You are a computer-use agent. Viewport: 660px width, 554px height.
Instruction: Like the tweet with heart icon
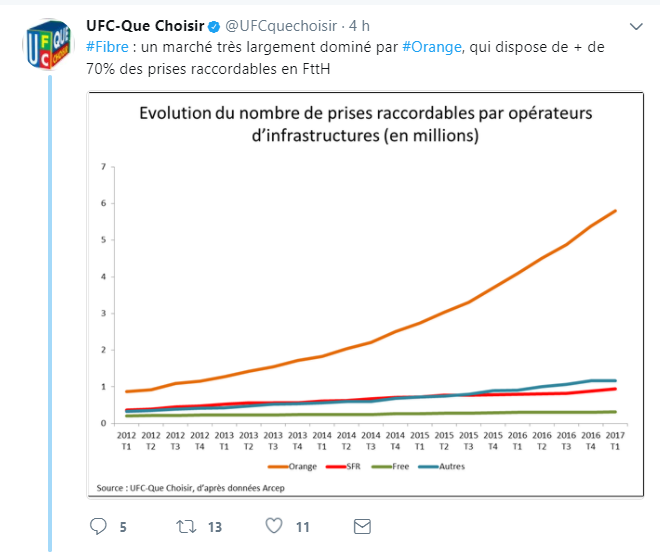(274, 526)
